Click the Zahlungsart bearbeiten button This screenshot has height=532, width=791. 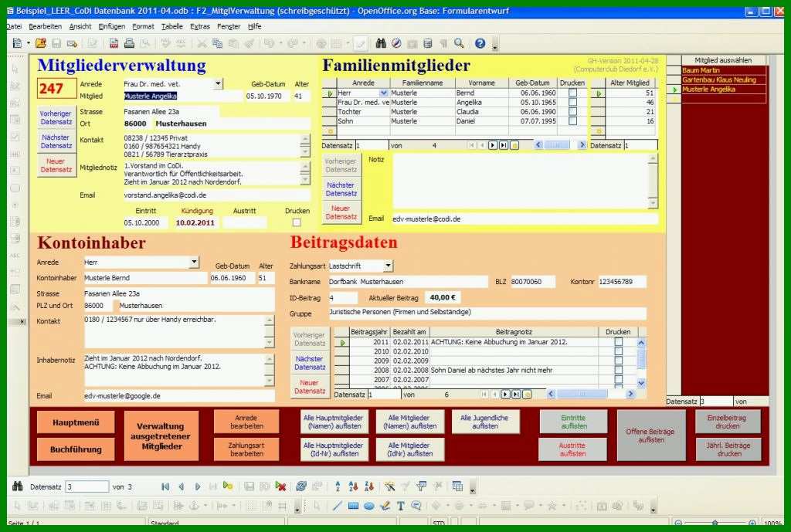(x=246, y=449)
